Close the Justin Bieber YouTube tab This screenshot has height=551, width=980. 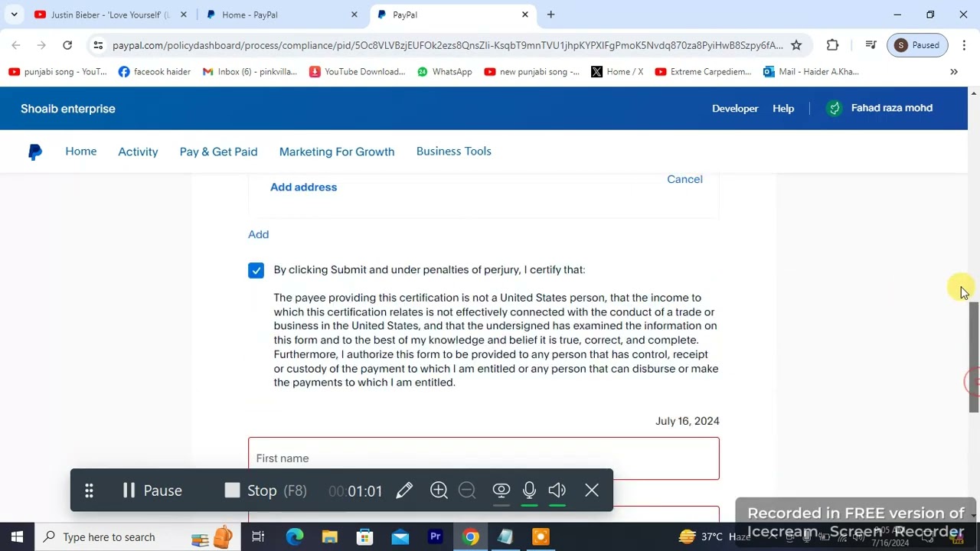(x=183, y=15)
